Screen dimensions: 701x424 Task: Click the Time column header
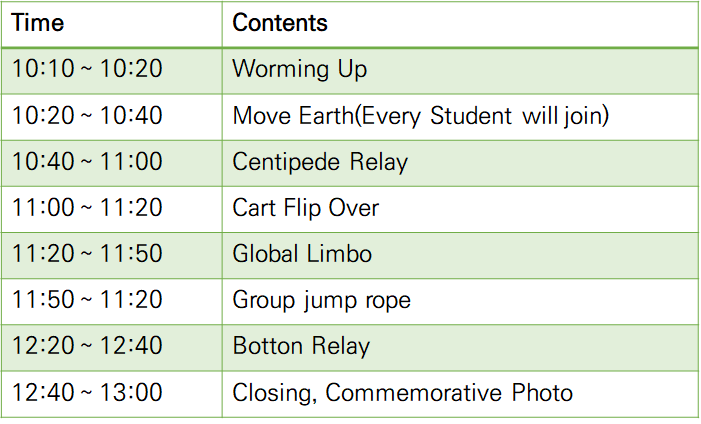pos(38,23)
